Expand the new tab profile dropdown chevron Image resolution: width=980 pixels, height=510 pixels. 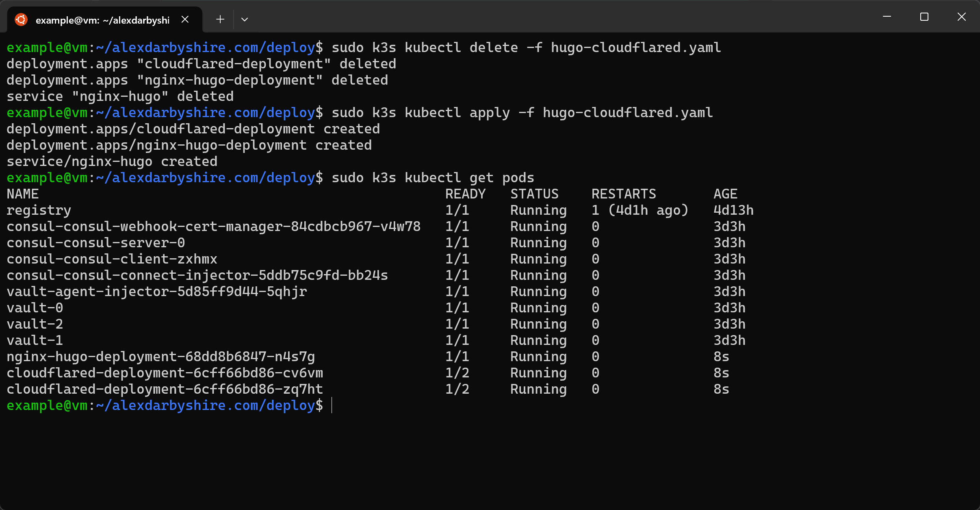[245, 19]
